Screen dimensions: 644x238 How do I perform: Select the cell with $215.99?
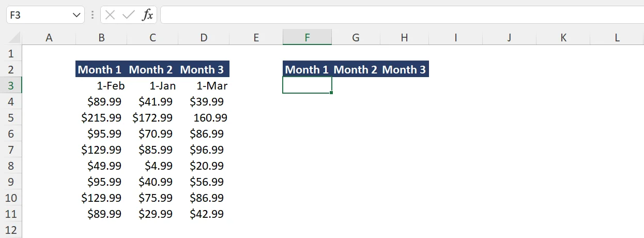click(101, 117)
